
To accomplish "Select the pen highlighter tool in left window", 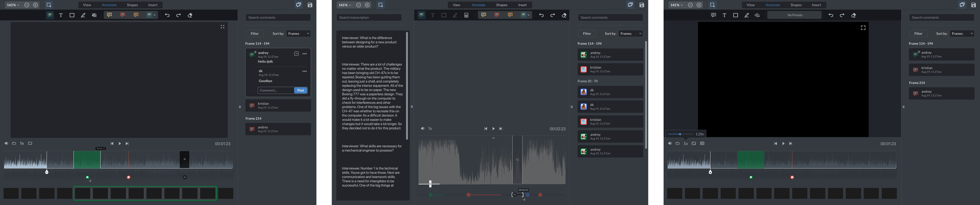I will tap(83, 15).
